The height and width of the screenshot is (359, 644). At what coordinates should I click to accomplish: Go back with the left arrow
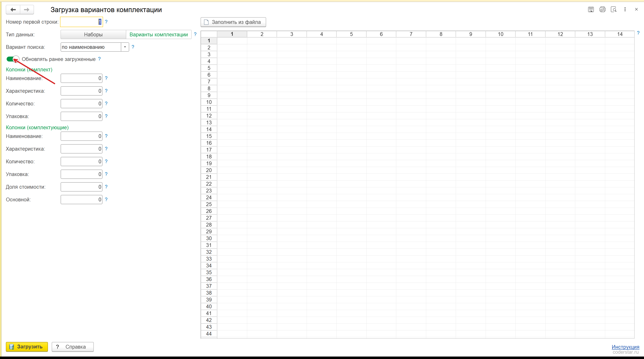tap(13, 10)
